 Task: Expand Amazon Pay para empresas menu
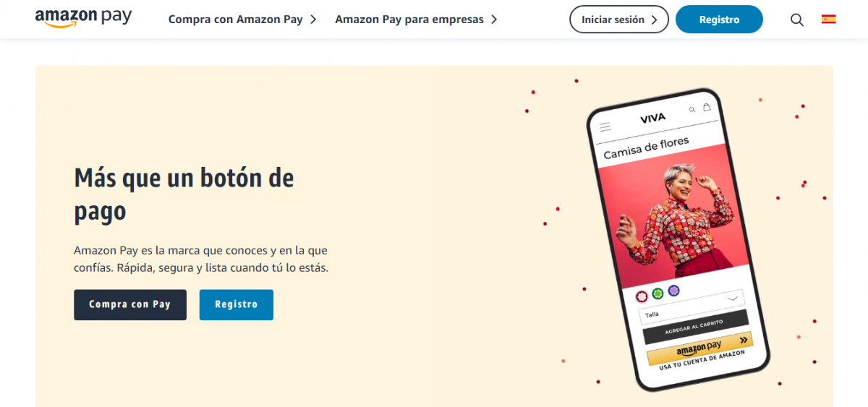[x=416, y=20]
